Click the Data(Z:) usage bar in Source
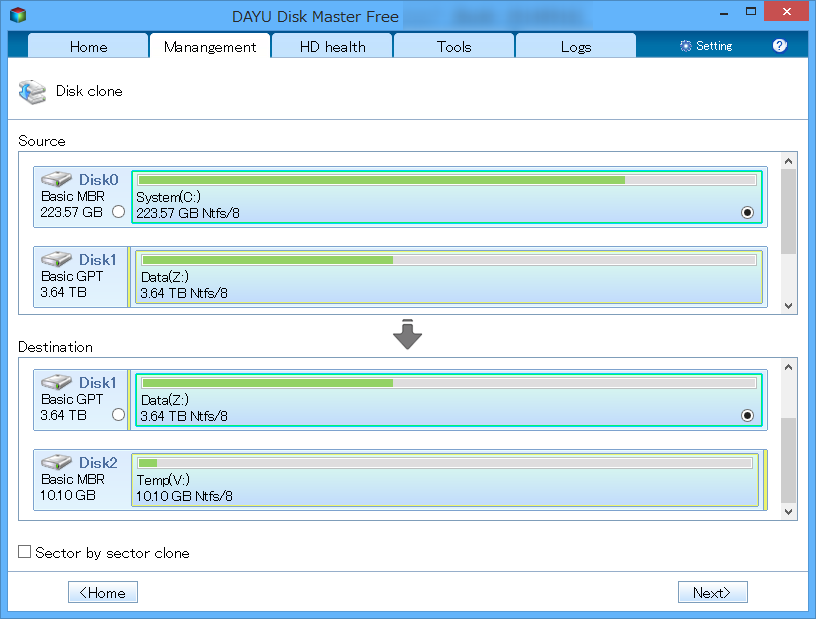Screen dimensions: 816x619 pos(449,260)
